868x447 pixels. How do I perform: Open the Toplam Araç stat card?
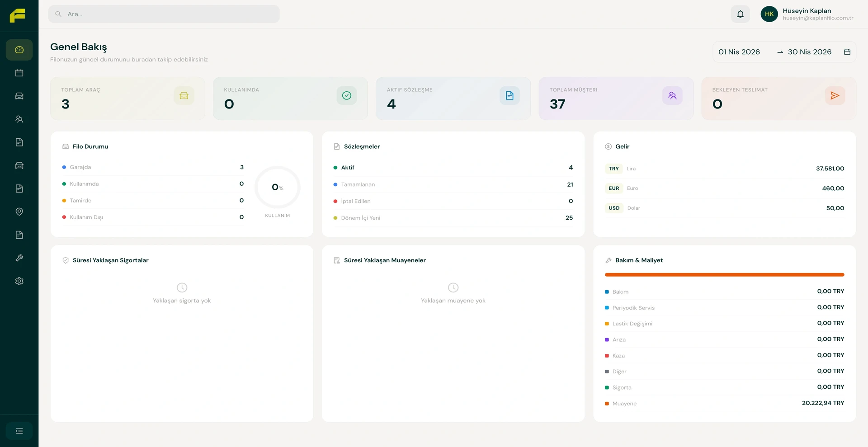[127, 98]
